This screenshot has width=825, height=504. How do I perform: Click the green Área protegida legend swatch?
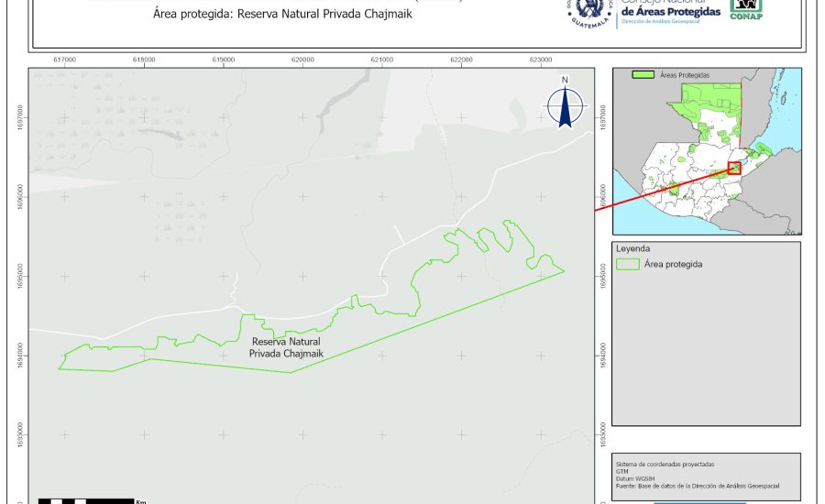click(628, 264)
